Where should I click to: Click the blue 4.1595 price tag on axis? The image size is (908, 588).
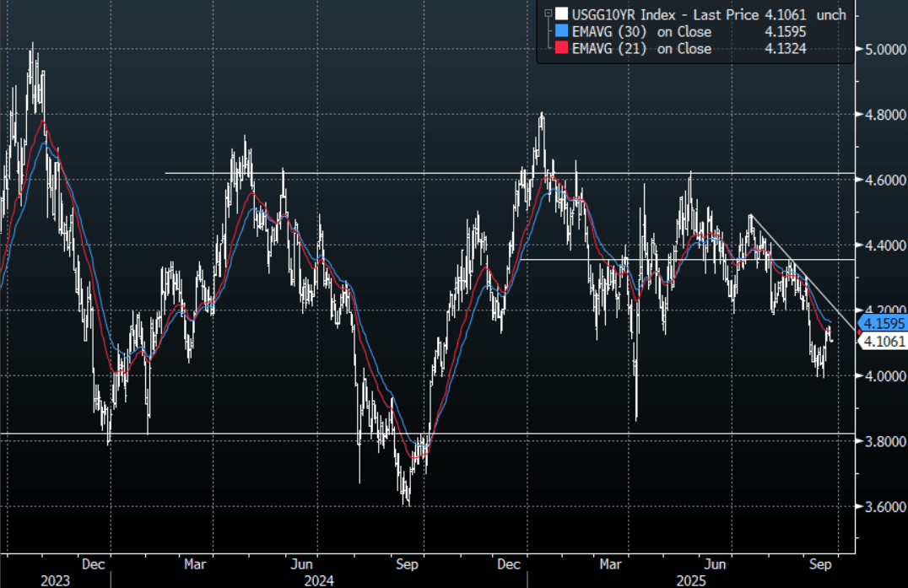pos(882,323)
